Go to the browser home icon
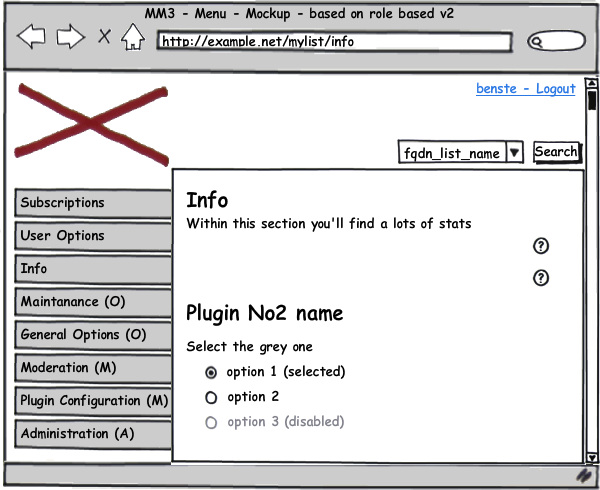Image resolution: width=600 pixels, height=490 pixels. pyautogui.click(x=132, y=38)
